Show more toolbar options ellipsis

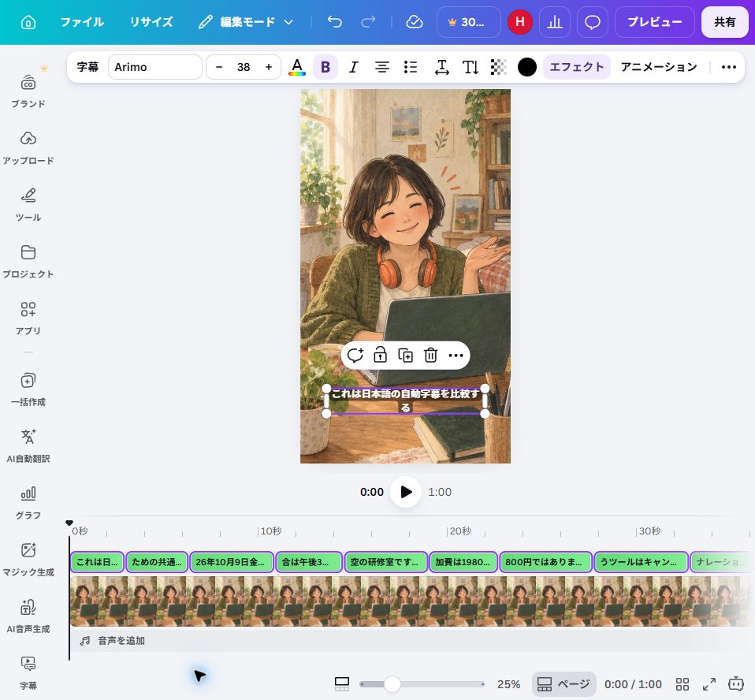click(x=728, y=67)
